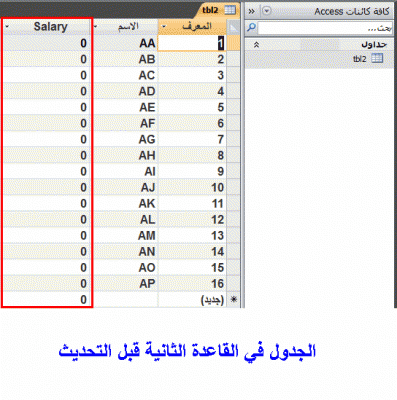Select the row selector for record AA
This screenshot has width=397, height=400.
coord(233,43)
